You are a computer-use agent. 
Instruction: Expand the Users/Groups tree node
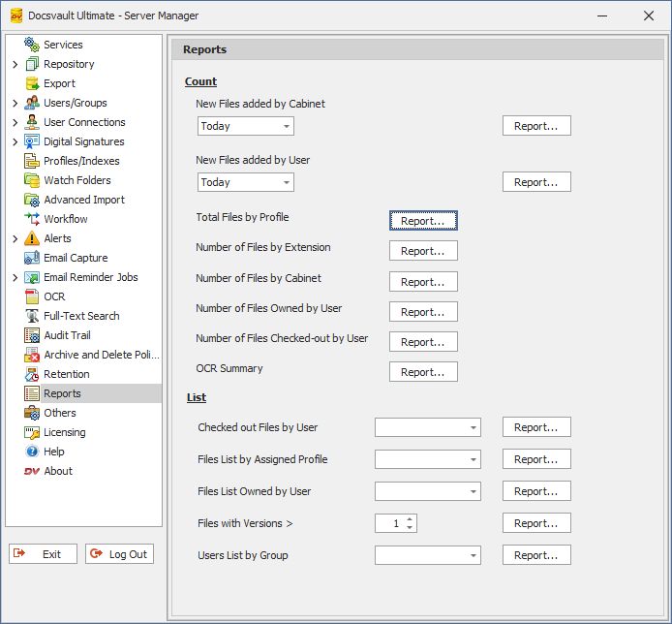point(15,103)
